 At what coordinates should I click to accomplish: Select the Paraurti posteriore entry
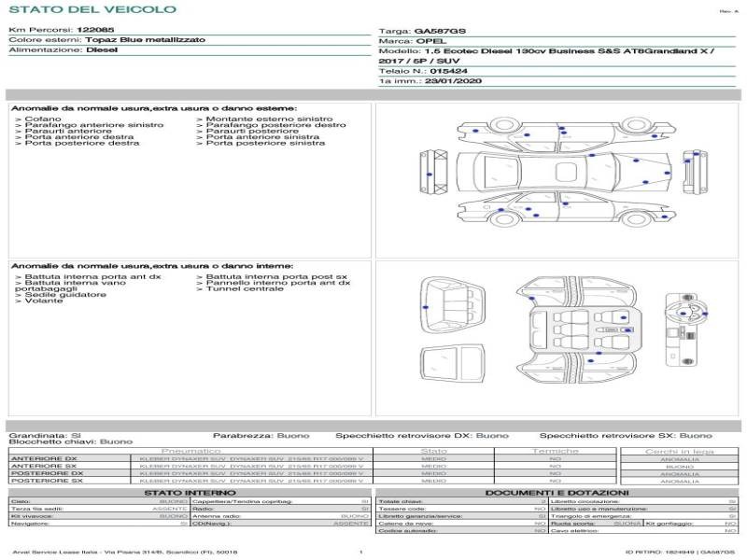coord(247,131)
